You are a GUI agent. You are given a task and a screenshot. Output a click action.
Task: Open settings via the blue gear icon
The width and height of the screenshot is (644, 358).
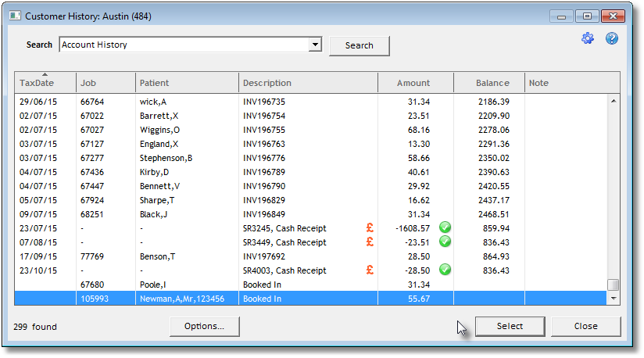[x=588, y=38]
